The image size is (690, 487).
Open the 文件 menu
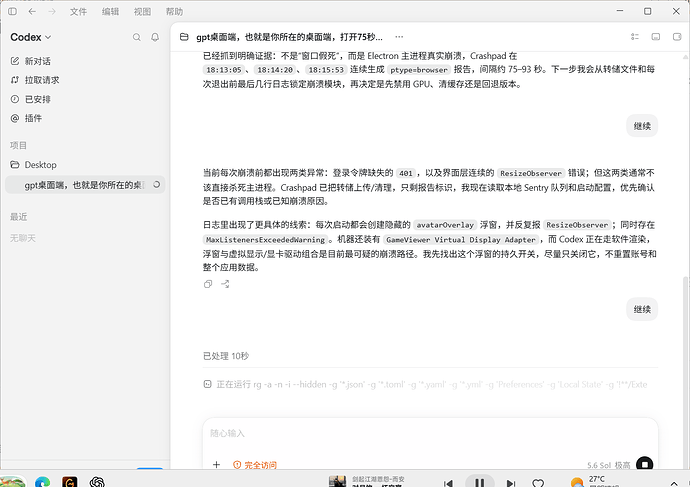click(78, 12)
